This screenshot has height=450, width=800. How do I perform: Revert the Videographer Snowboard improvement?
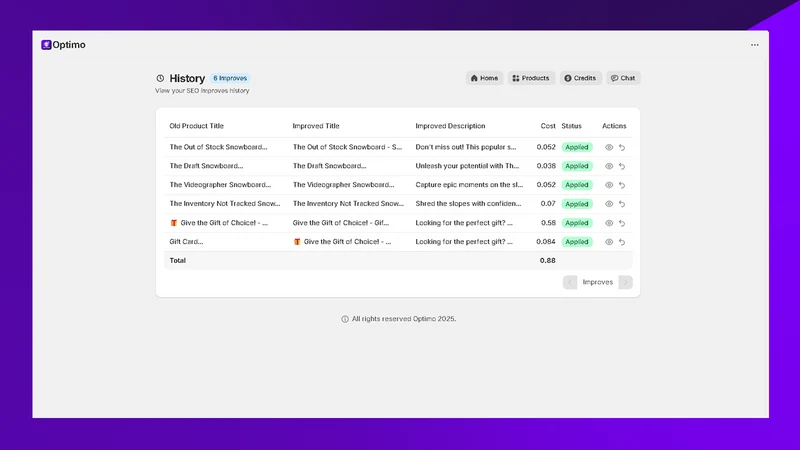tap(622, 185)
